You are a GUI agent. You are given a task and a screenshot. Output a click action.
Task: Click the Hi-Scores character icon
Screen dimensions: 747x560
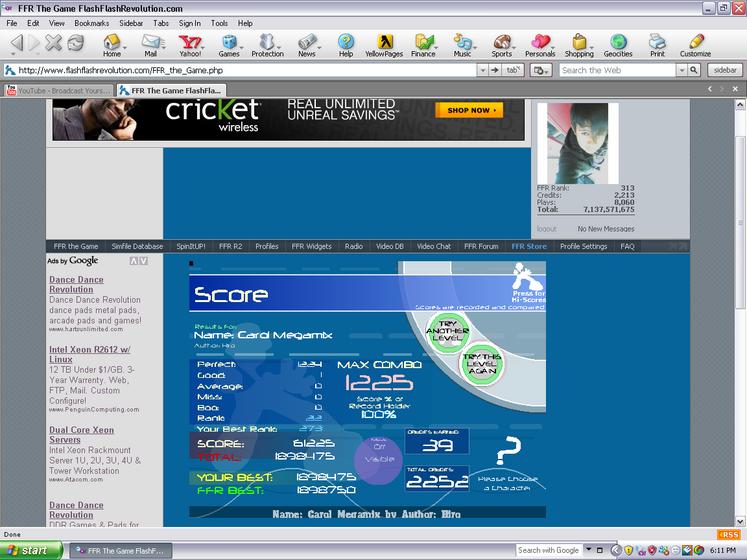tap(528, 283)
